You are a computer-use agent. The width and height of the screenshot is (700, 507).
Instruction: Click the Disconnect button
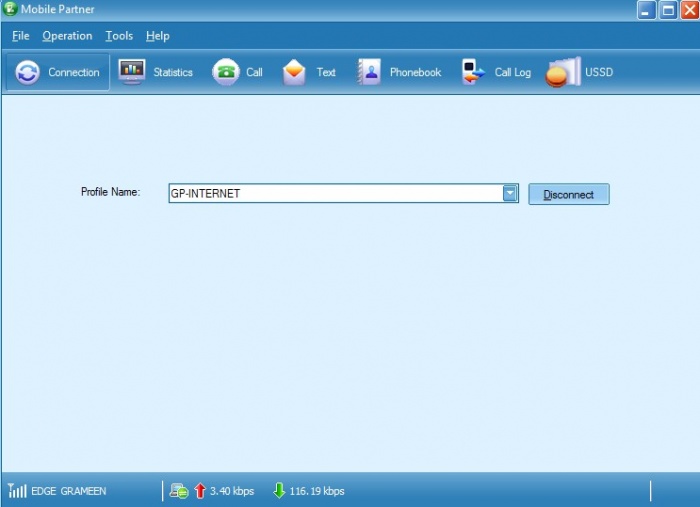pos(569,194)
